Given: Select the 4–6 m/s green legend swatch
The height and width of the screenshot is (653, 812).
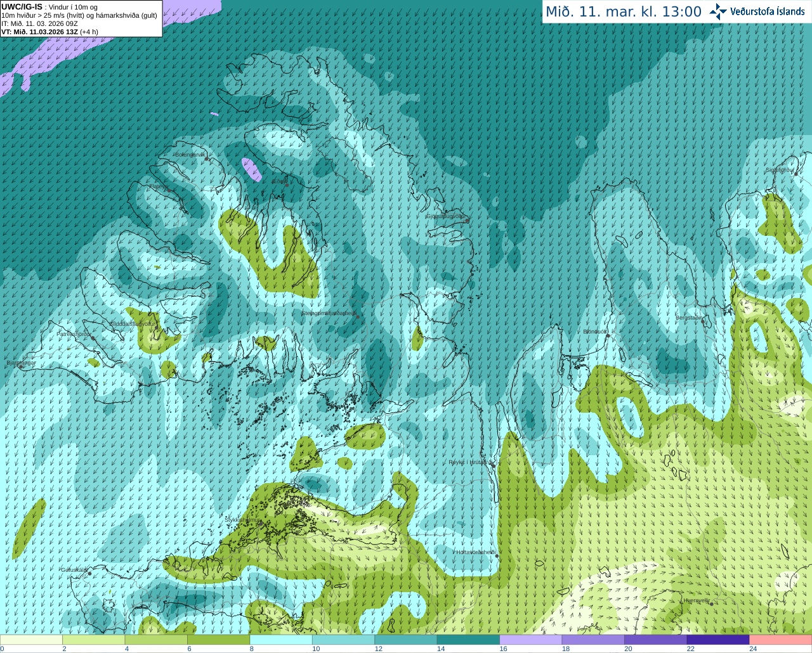Looking at the screenshot, I should click(156, 640).
